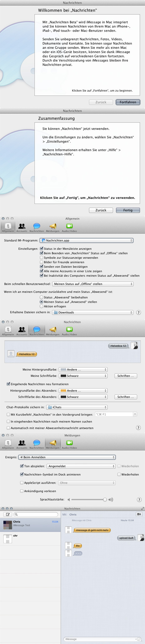Click 'upload läuft' message bubble
Screen dimensions: 145x644
pyautogui.click(x=127, y=538)
